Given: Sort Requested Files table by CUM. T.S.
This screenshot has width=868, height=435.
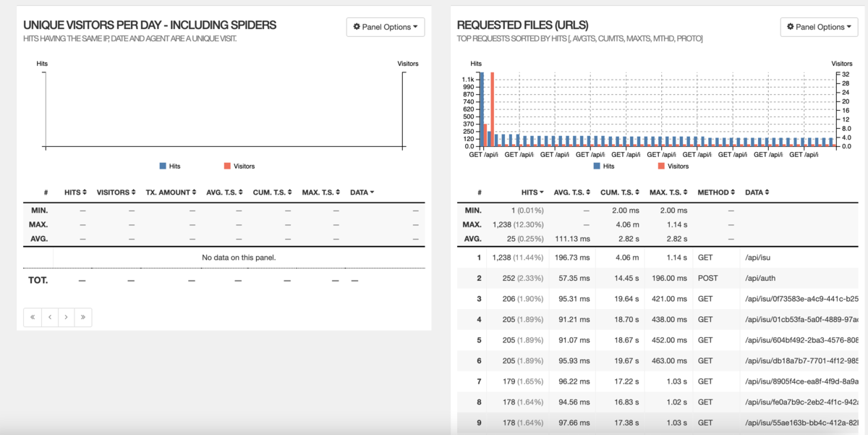Looking at the screenshot, I should [621, 193].
